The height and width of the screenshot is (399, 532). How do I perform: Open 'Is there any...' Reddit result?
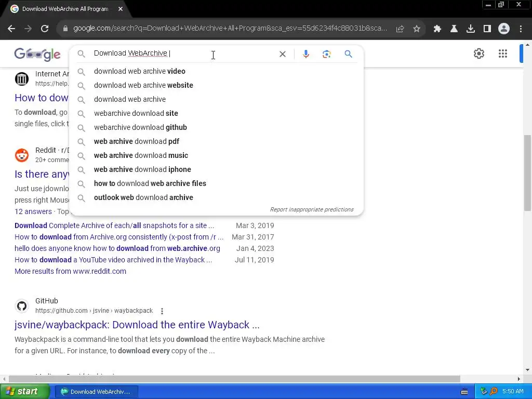pyautogui.click(x=42, y=174)
